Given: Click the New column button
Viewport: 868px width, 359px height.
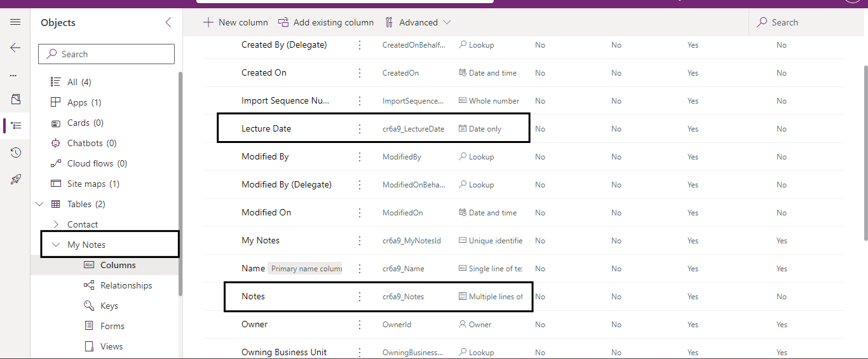Looking at the screenshot, I should coord(236,22).
